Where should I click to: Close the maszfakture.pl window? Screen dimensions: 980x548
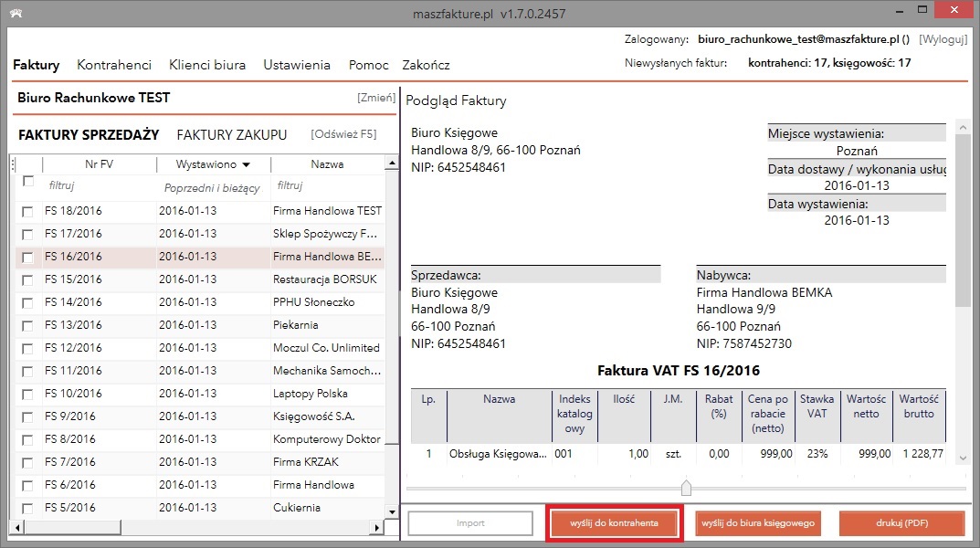[x=954, y=10]
